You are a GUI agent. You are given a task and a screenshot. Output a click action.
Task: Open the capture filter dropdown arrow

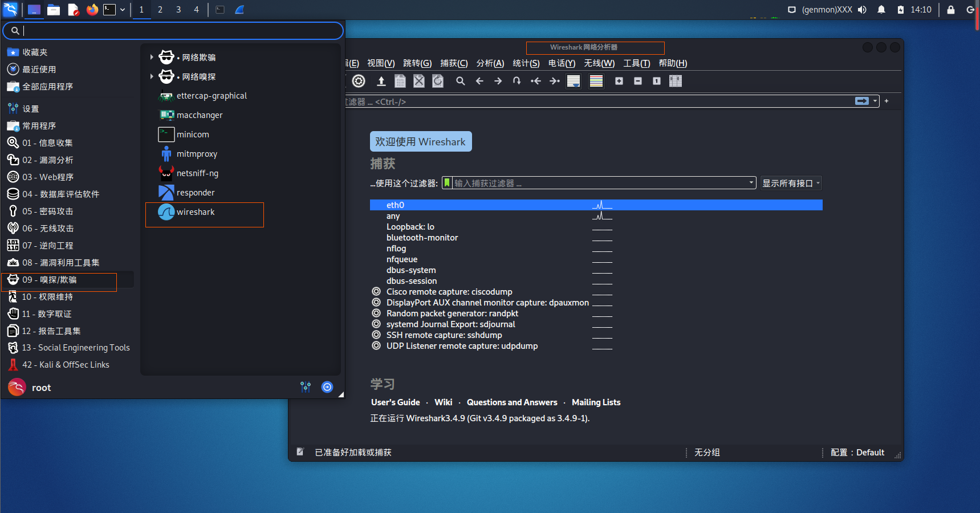click(751, 183)
